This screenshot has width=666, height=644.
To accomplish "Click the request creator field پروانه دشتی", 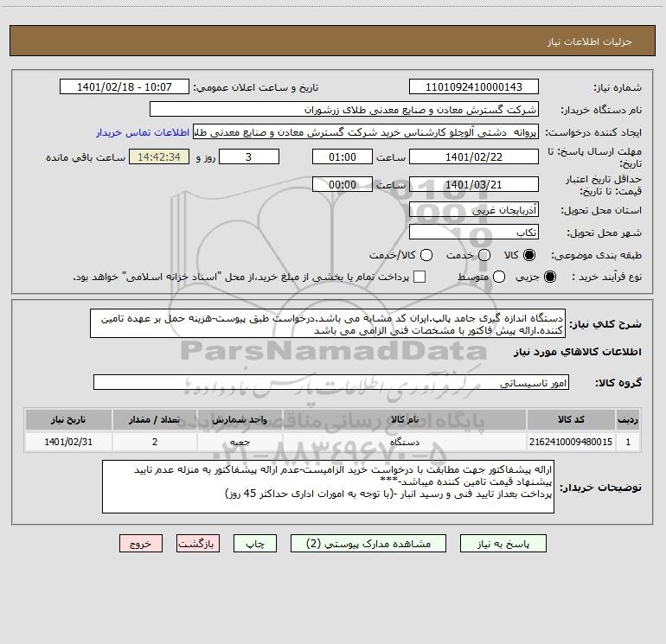I will (x=366, y=132).
